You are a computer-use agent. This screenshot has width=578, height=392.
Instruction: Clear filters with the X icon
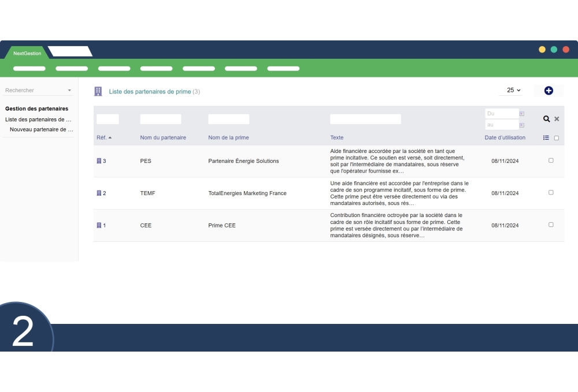point(557,119)
